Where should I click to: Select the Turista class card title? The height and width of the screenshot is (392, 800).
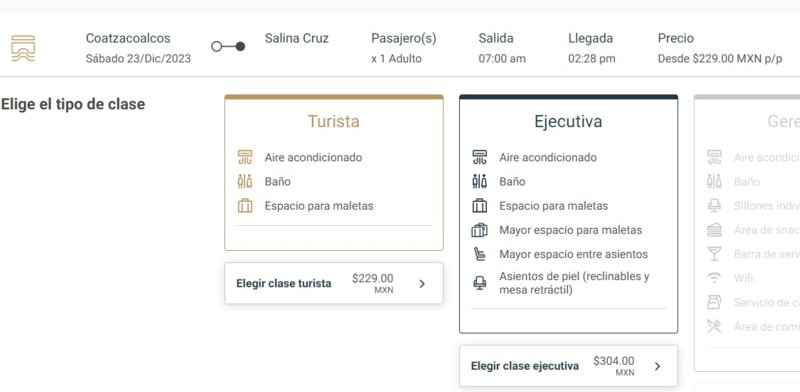(x=334, y=121)
